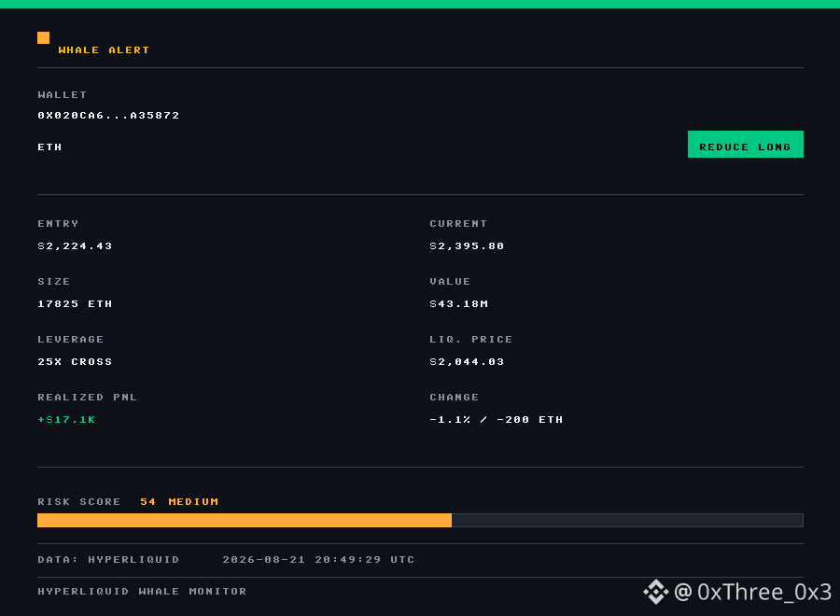Select leverage value 25X CROSS
The image size is (840, 616).
75,361
